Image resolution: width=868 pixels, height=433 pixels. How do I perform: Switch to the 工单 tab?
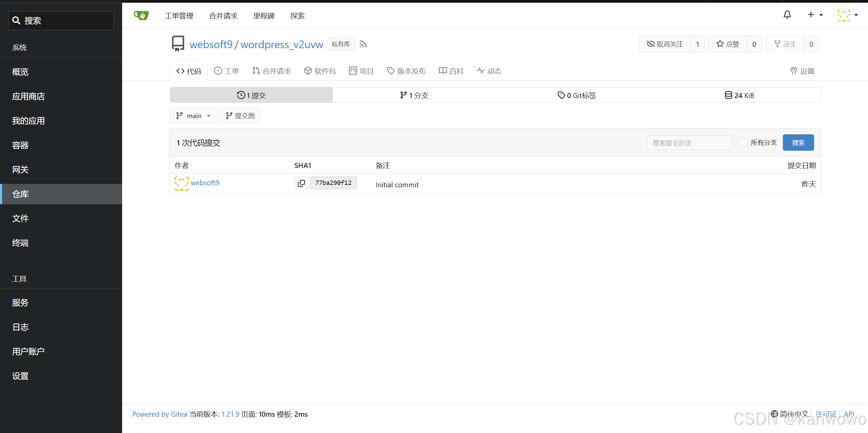click(227, 71)
